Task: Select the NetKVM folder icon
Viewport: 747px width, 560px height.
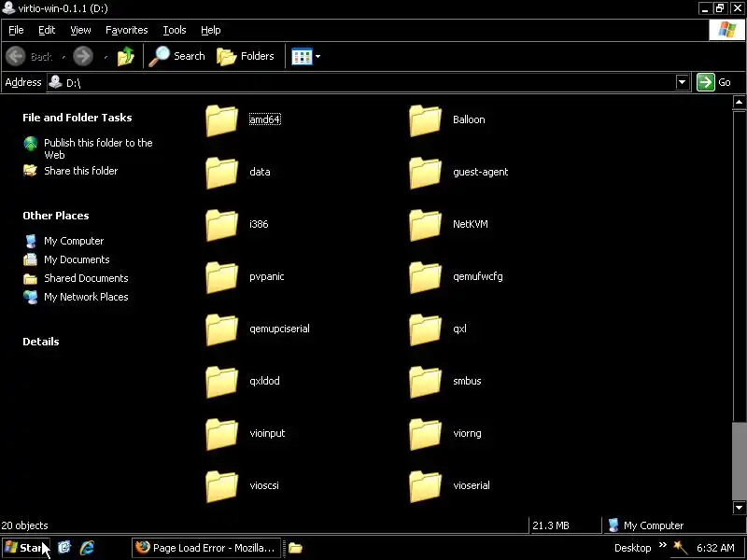Action: pos(425,225)
